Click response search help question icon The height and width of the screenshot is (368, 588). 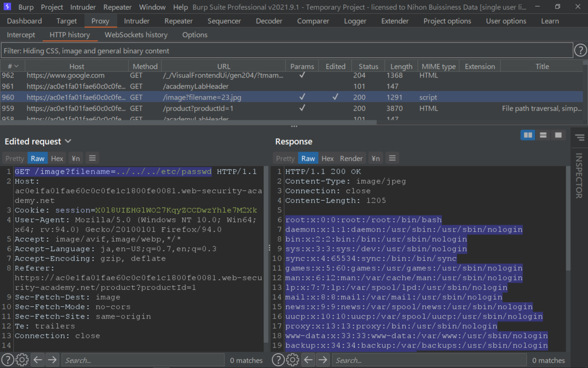pos(278,360)
